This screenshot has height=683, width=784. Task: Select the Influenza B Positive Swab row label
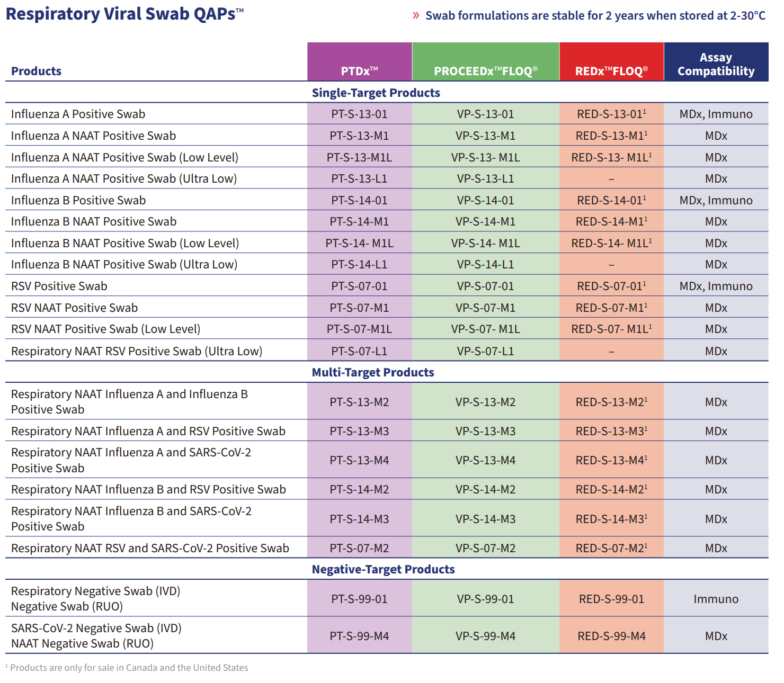click(78, 200)
